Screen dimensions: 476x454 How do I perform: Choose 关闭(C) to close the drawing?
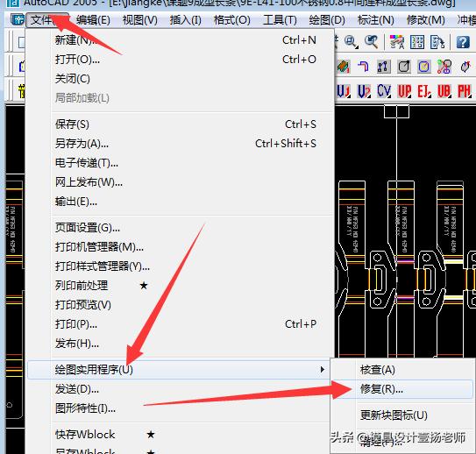tap(181, 79)
